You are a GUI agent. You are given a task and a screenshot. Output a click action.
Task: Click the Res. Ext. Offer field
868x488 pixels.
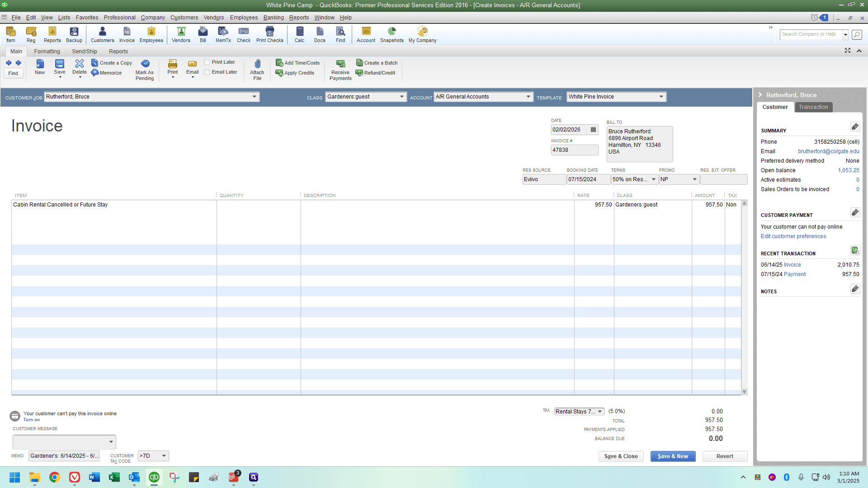tap(723, 179)
